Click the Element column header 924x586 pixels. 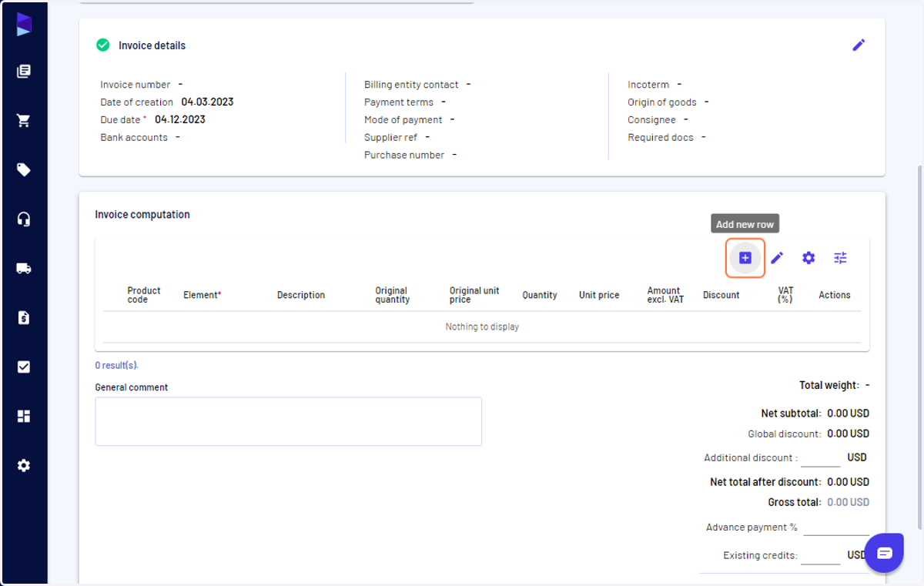(x=203, y=295)
